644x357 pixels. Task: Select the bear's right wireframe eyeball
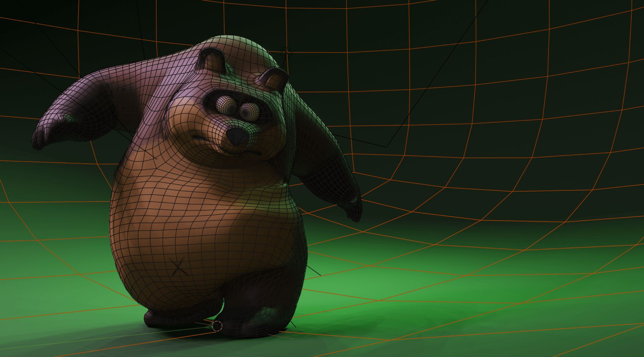point(249,111)
